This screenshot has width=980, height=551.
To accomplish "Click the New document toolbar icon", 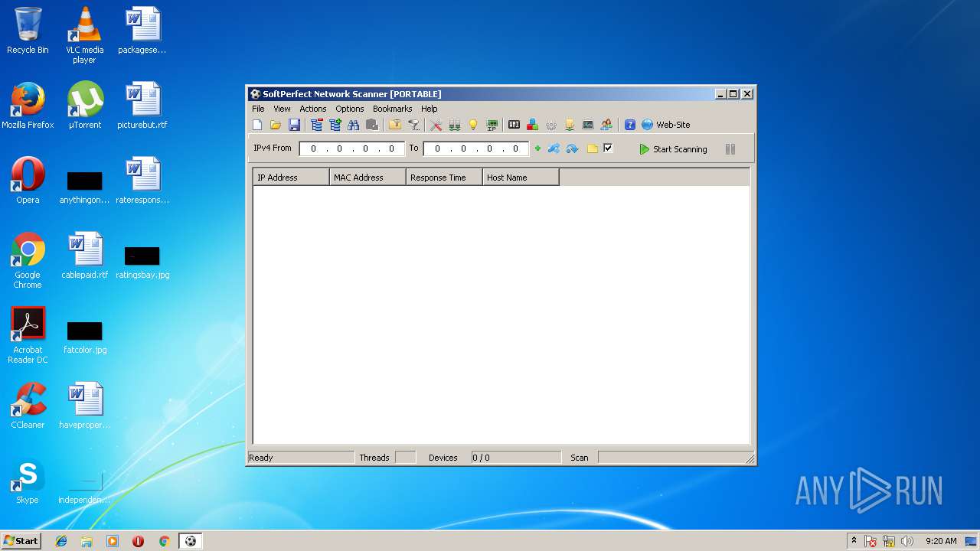I will [257, 125].
